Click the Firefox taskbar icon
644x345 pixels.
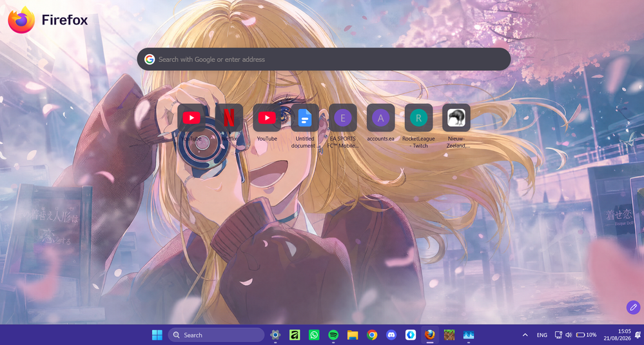click(430, 335)
